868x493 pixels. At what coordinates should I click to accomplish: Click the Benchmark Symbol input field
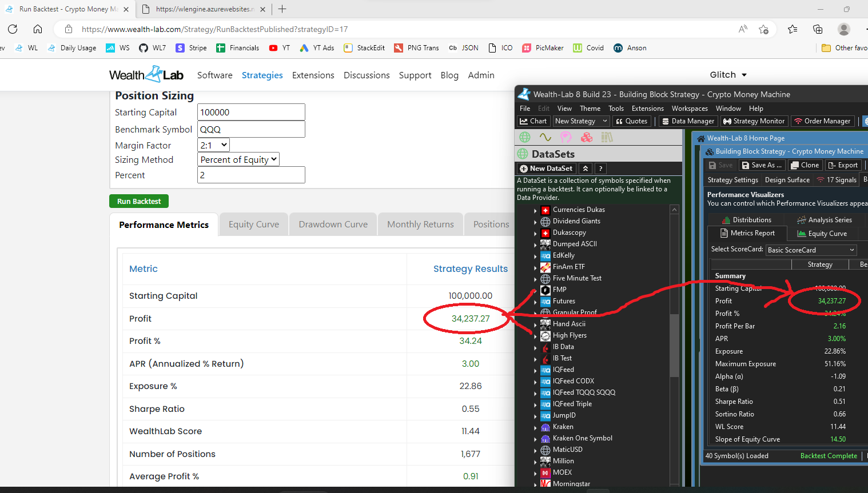pos(251,130)
